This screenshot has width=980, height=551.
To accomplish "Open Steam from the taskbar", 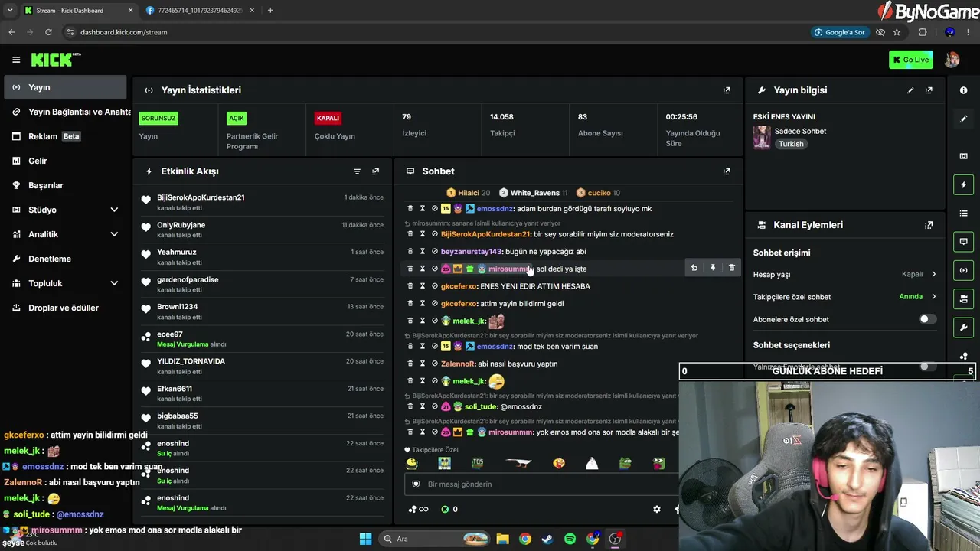I will pos(547,539).
